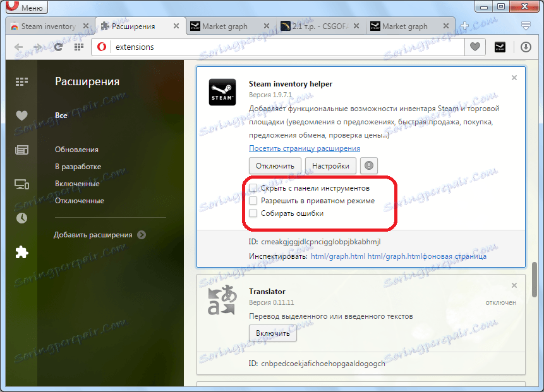Close the CSGOFA tab
Viewport: 544px width, 392px height.
coord(356,27)
